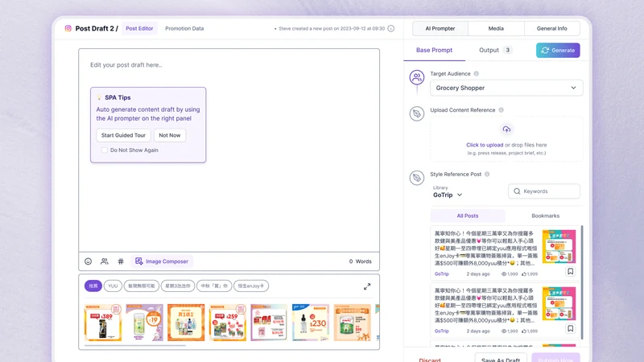Click the views count icon on second post
This screenshot has width=644, height=362.
504,331
